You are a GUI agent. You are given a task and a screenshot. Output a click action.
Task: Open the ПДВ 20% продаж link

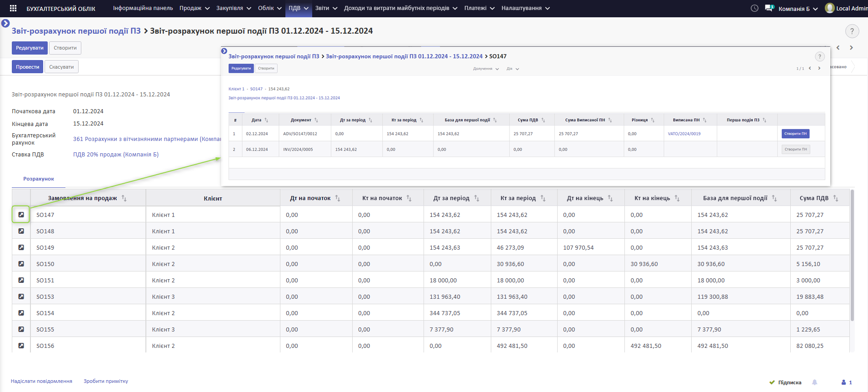115,155
